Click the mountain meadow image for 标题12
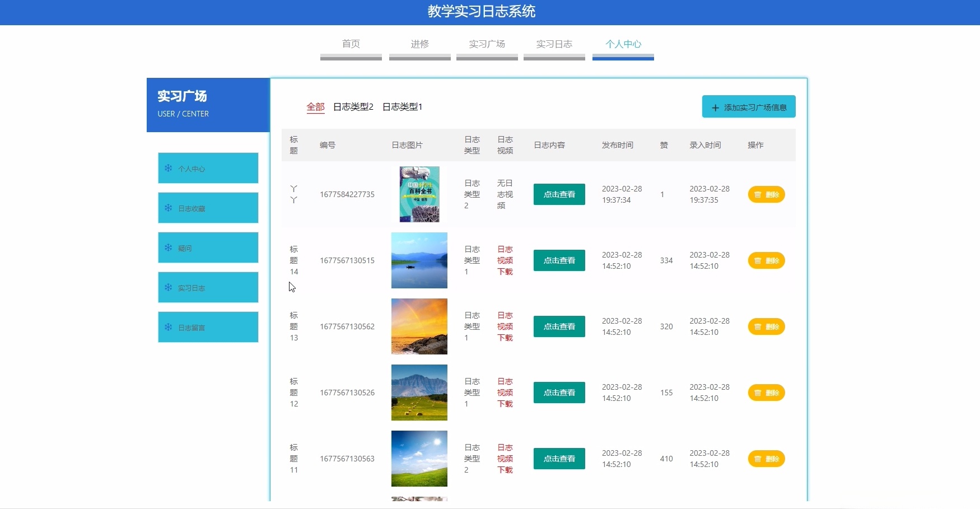Screen dimensions: 980x509 pos(419,393)
